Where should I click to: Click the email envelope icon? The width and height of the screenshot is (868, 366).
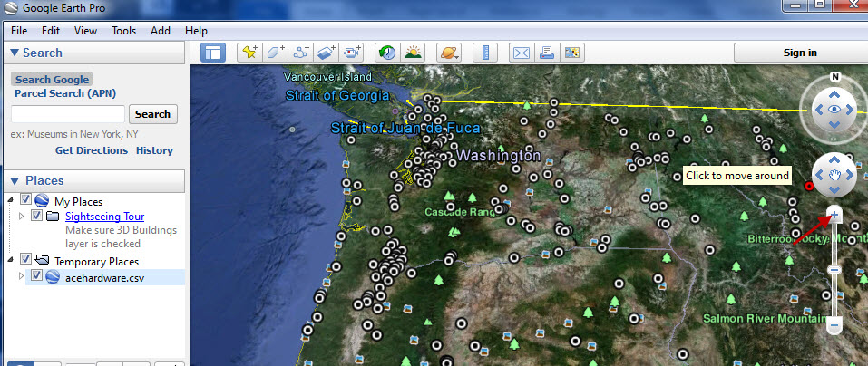pos(522,53)
